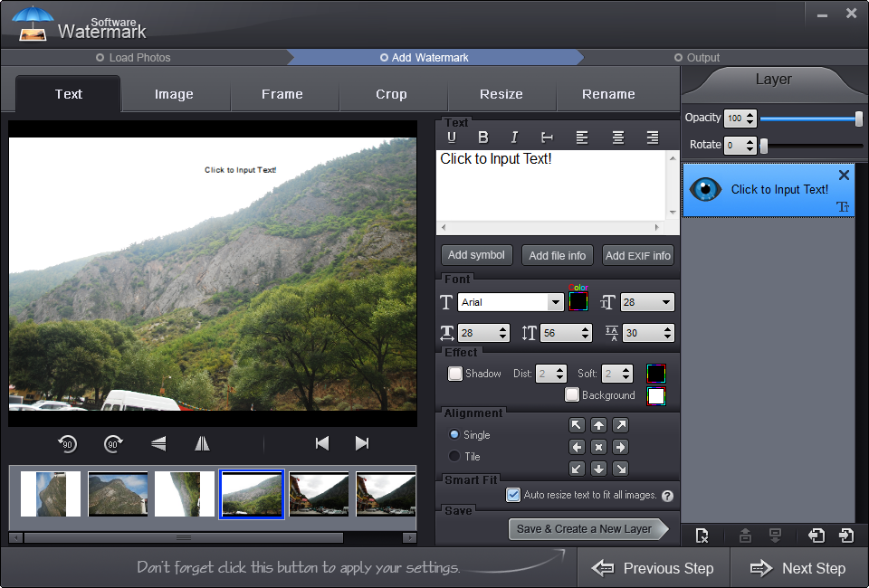Image resolution: width=869 pixels, height=588 pixels.
Task: Switch to the Frame tab
Action: click(x=282, y=94)
